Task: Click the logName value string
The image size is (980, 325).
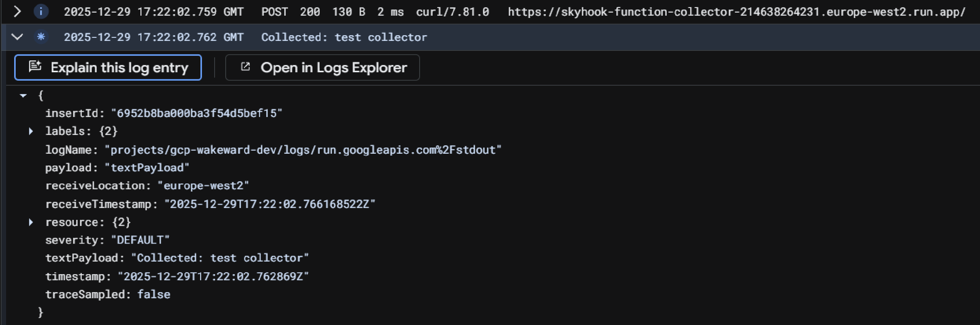Action: tap(303, 150)
